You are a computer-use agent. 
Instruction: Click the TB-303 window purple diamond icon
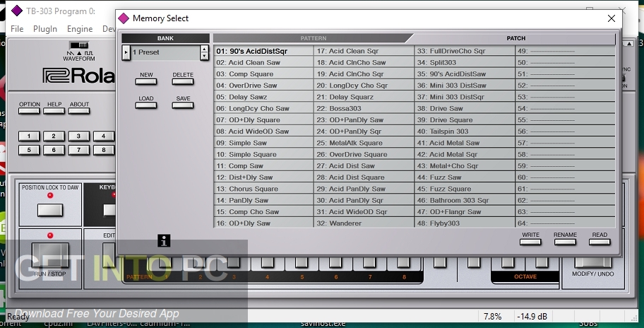pyautogui.click(x=17, y=11)
